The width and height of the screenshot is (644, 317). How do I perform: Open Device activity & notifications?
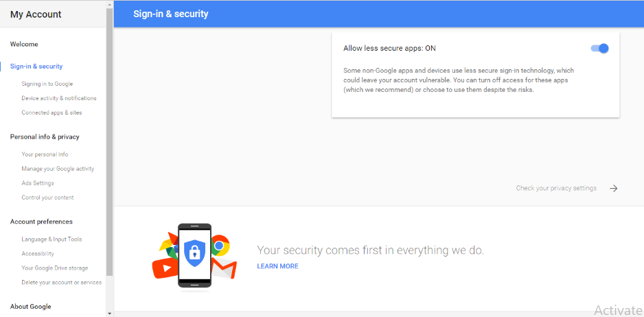pyautogui.click(x=59, y=98)
